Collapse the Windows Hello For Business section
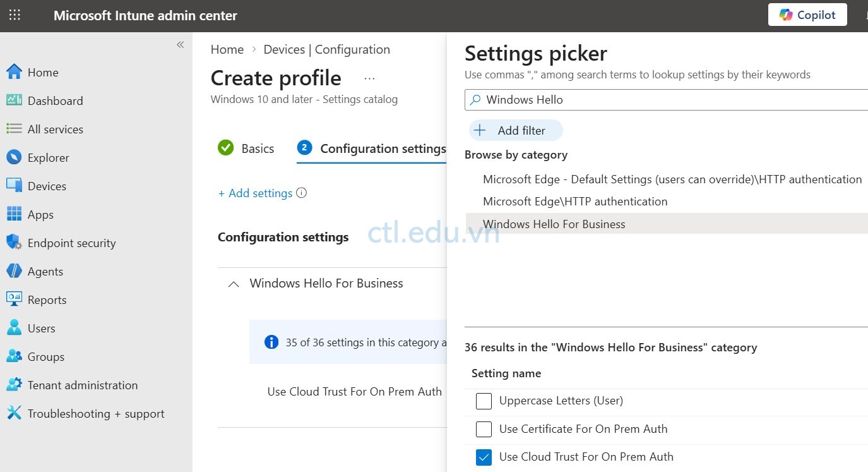This screenshot has height=472, width=868. click(x=234, y=284)
